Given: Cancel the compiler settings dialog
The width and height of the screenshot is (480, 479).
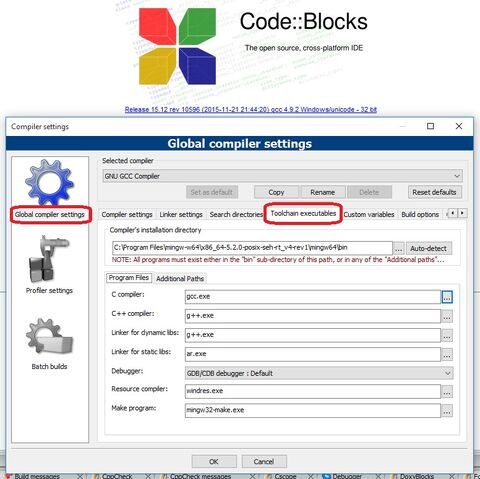Looking at the screenshot, I should pyautogui.click(x=264, y=462).
